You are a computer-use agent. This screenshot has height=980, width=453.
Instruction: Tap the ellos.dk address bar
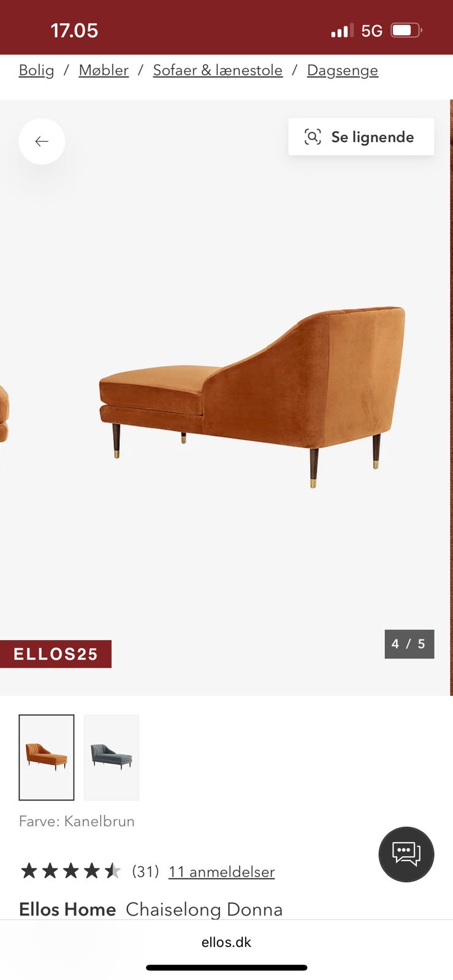click(226, 942)
